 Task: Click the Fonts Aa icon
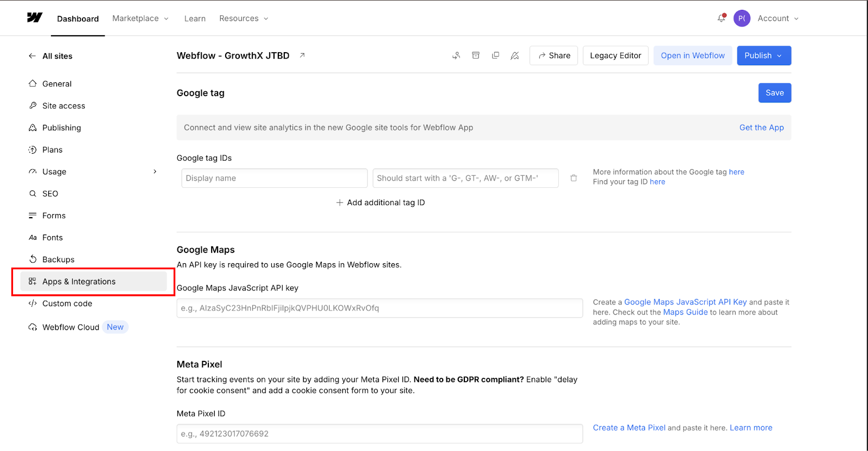tap(33, 238)
